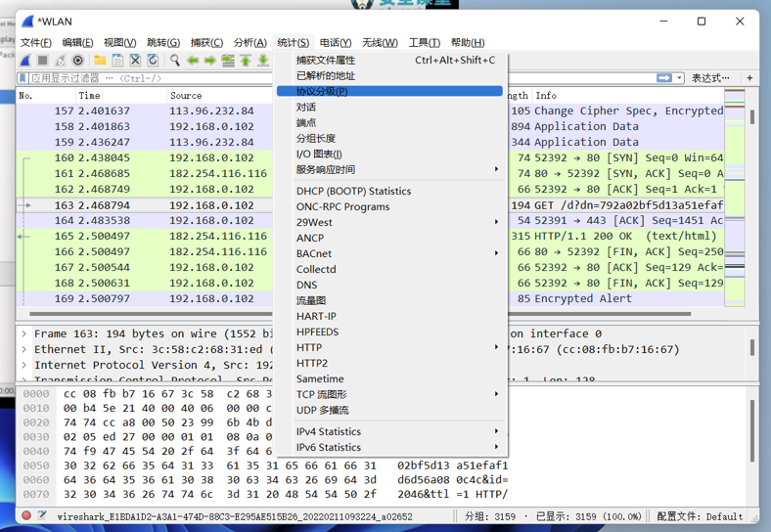Find a packet with magnifier icon
771x532 pixels.
(x=174, y=61)
